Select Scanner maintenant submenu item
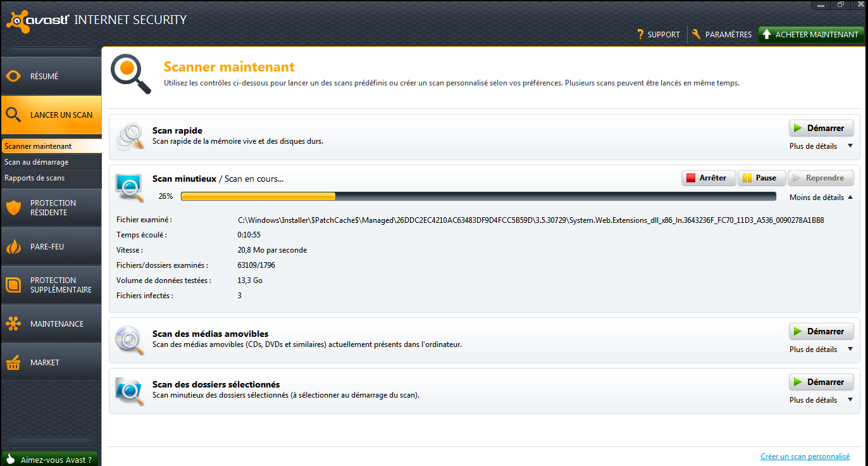The image size is (868, 466). (x=51, y=146)
